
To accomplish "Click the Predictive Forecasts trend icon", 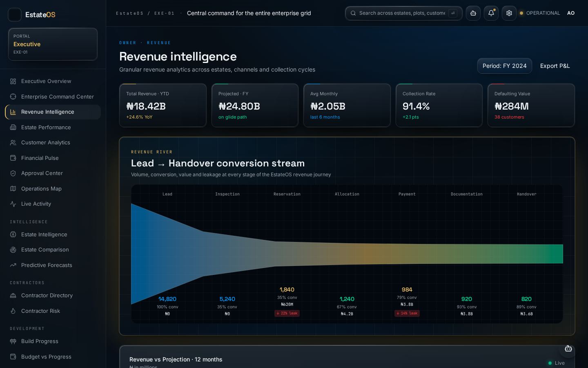I will point(13,265).
